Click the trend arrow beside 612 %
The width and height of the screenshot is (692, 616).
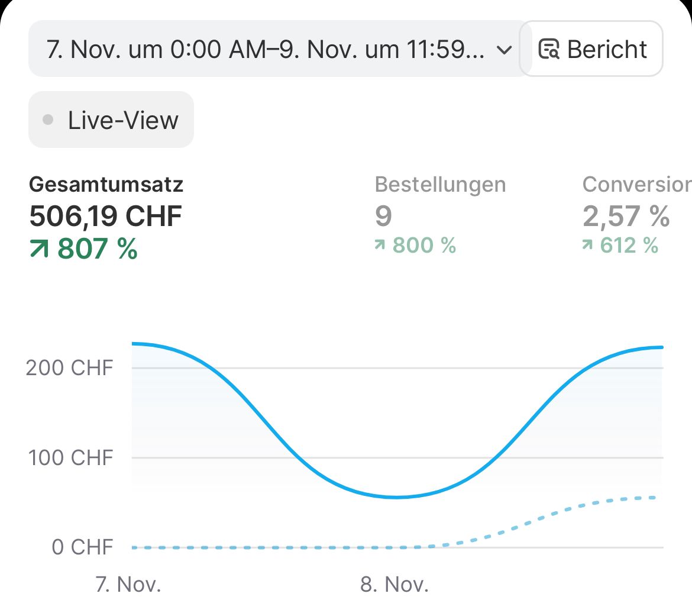pyautogui.click(x=587, y=246)
